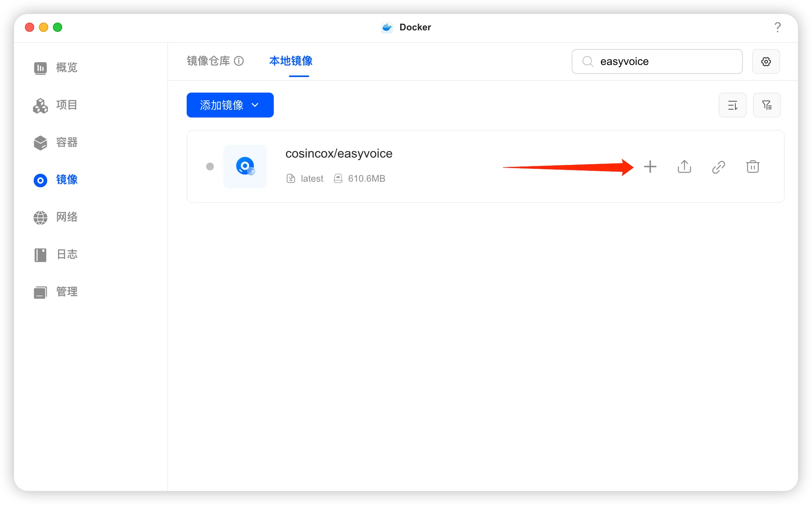Image resolution: width=812 pixels, height=505 pixels.
Task: Open the settings gear next to search
Action: [x=766, y=61]
